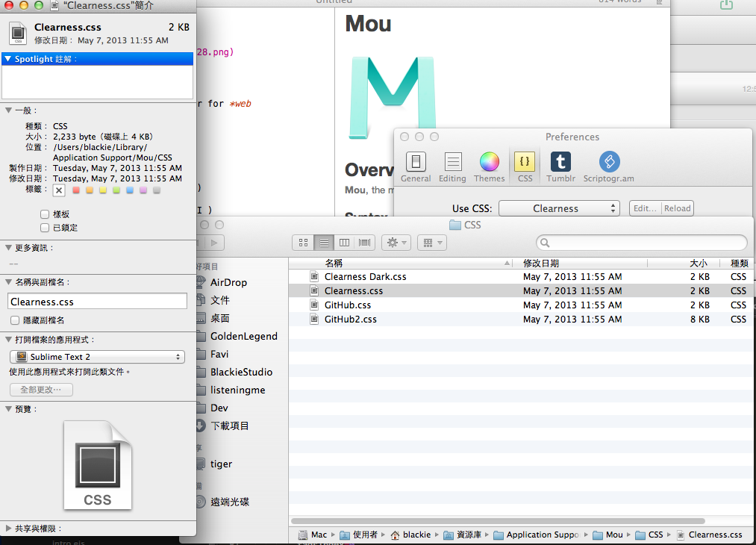This screenshot has height=545, width=756.
Task: Switch Finder to column view
Action: click(x=344, y=243)
